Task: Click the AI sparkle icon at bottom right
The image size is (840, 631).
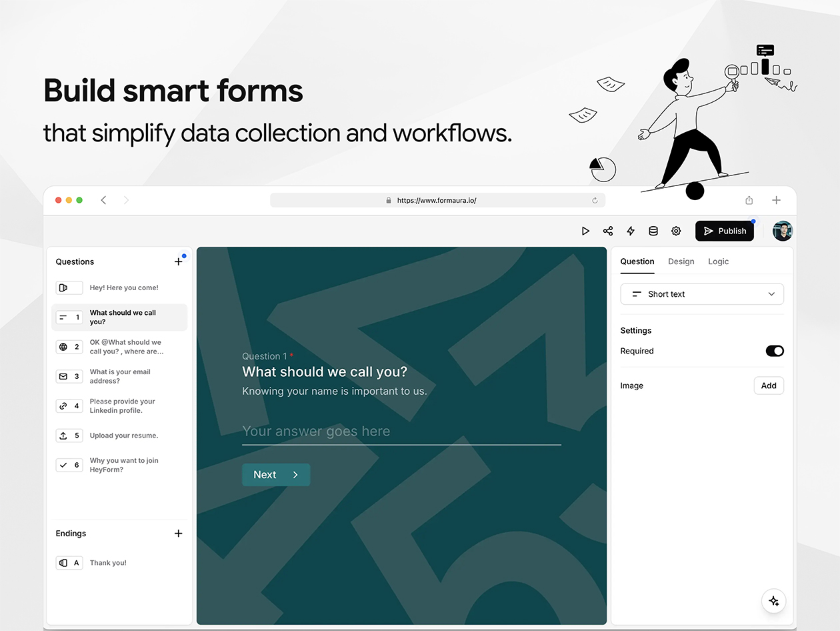Action: (x=773, y=601)
